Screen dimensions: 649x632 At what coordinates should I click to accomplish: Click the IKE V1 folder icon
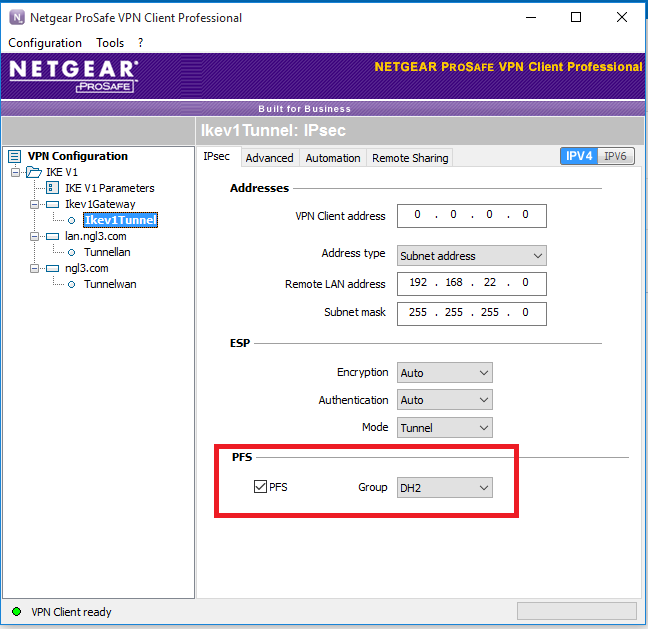coord(34,172)
